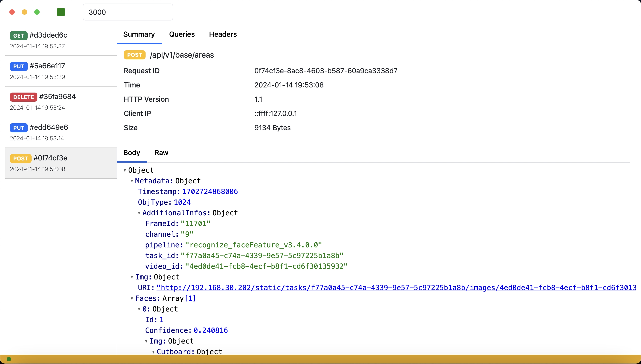The image size is (641, 364).
Task: Collapse the Cutboard object node
Action: [x=153, y=352]
